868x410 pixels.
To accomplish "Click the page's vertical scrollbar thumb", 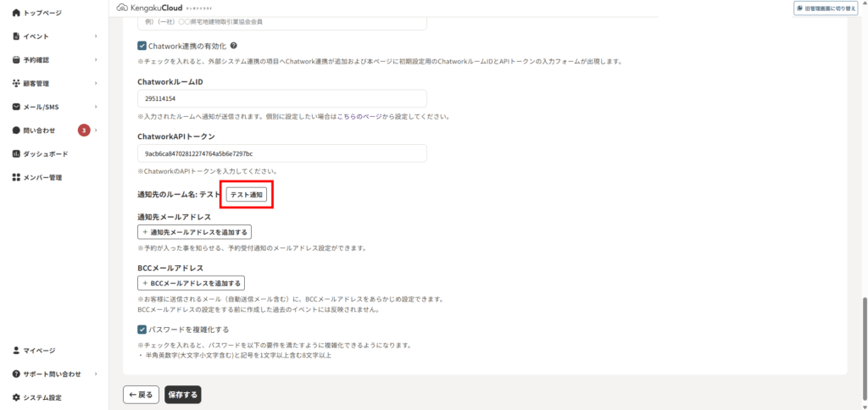I will (x=864, y=348).
